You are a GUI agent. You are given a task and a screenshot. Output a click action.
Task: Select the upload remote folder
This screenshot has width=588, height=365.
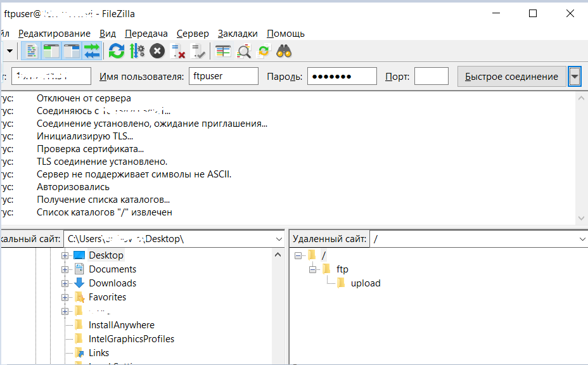click(x=366, y=283)
